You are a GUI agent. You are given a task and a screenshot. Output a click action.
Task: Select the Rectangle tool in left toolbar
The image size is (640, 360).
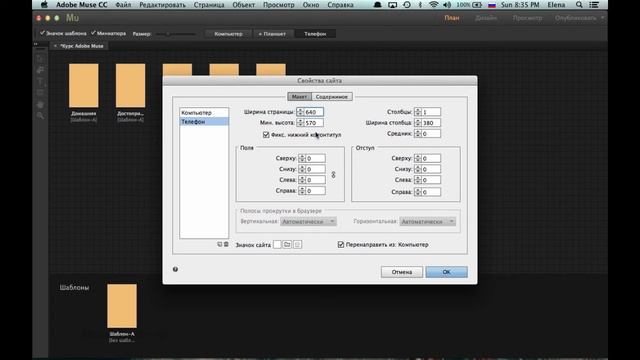[x=40, y=93]
